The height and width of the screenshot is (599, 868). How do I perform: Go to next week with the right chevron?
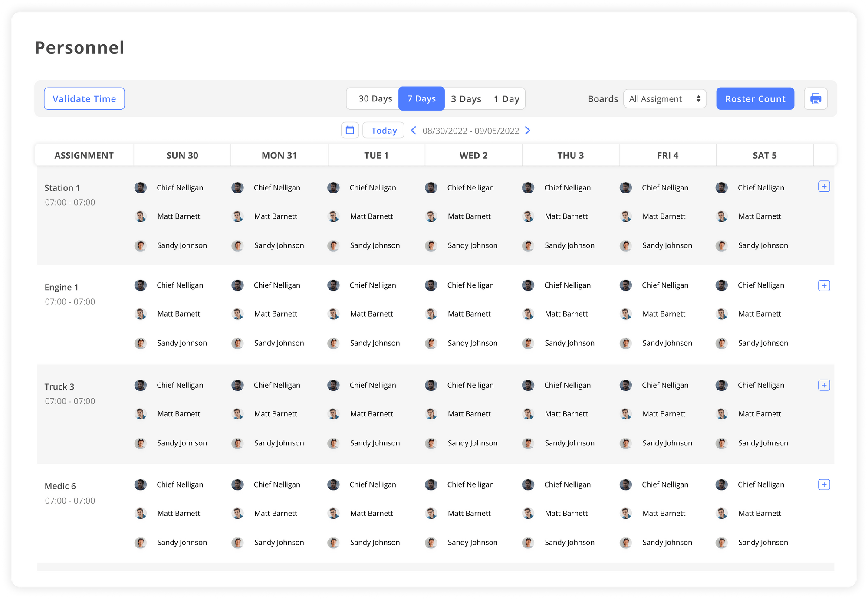point(527,130)
